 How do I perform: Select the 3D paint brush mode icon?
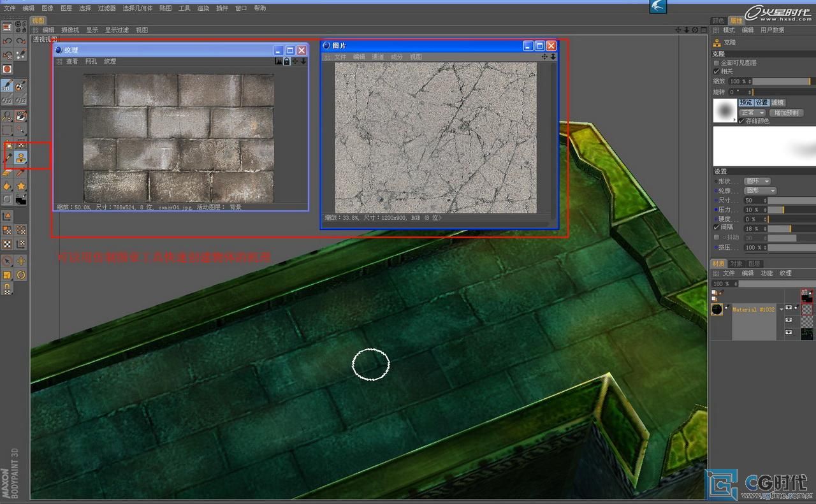[x=7, y=85]
